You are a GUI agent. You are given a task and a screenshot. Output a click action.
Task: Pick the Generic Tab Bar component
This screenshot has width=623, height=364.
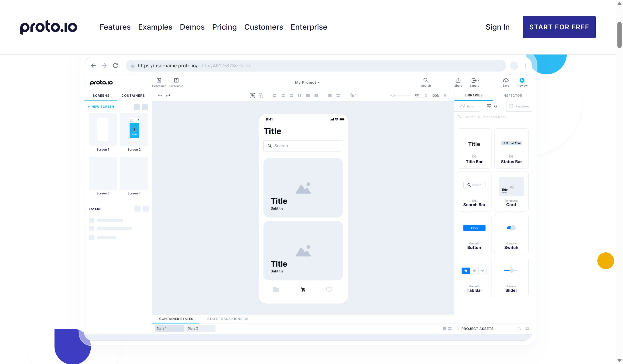474,277
